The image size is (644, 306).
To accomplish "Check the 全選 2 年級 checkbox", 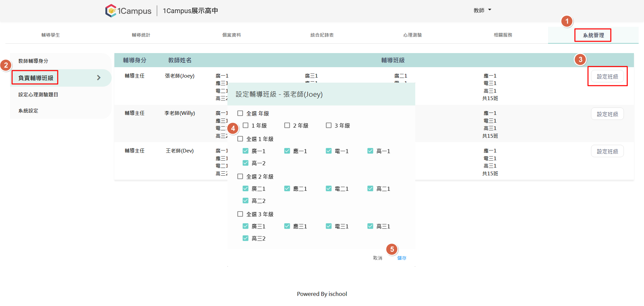I will (x=240, y=177).
